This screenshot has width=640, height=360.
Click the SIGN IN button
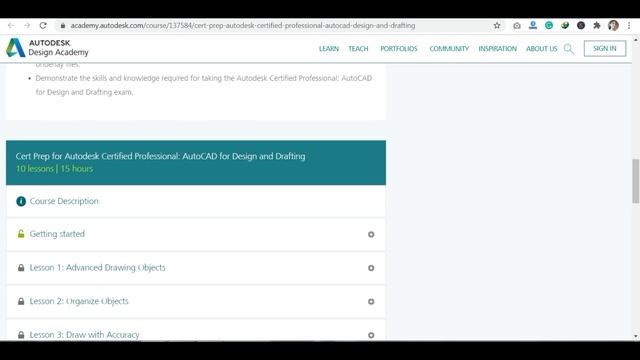604,49
